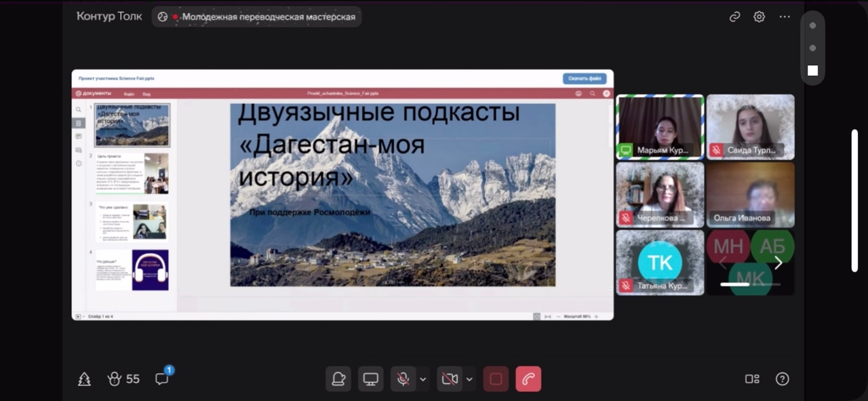Turn on the camera
The height and width of the screenshot is (401, 868).
[449, 379]
